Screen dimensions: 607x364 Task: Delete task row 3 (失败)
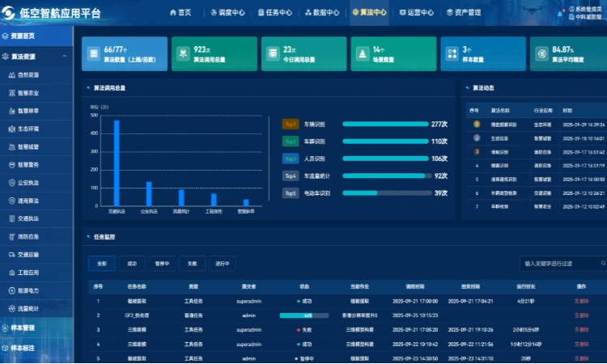pyautogui.click(x=581, y=329)
